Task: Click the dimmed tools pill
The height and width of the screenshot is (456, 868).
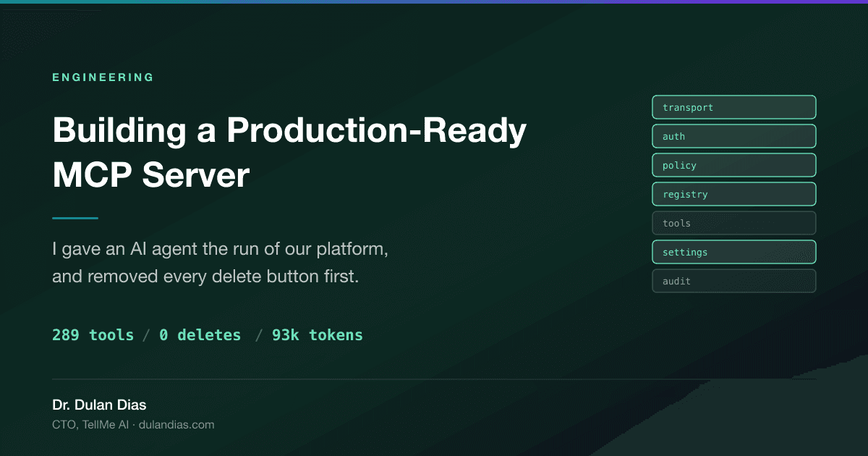Action: [734, 223]
